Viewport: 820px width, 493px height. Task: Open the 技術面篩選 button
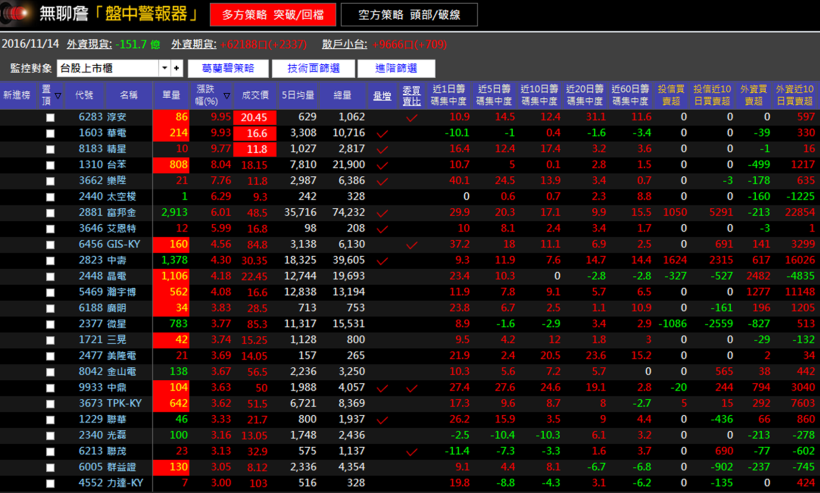tap(313, 68)
